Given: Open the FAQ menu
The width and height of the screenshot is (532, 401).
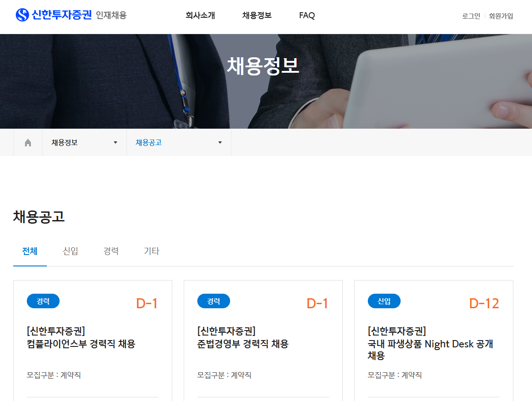Looking at the screenshot, I should [x=307, y=15].
